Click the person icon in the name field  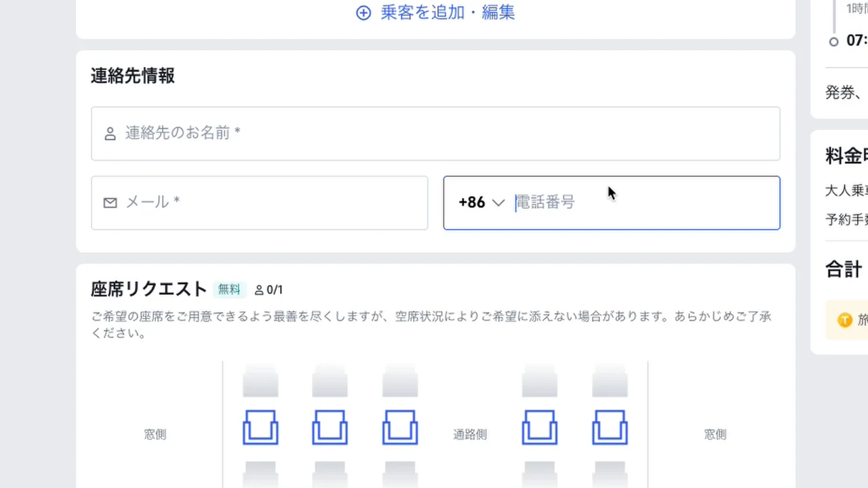[x=110, y=134]
